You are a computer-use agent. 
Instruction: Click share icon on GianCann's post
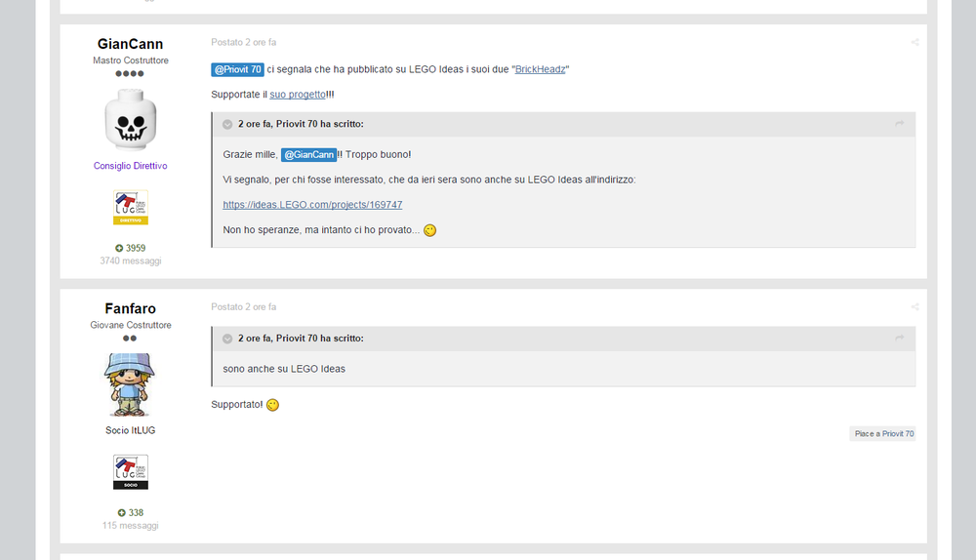tap(915, 42)
